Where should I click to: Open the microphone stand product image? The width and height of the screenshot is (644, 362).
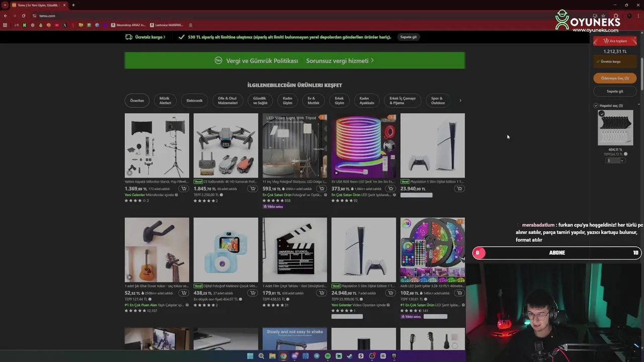(157, 145)
